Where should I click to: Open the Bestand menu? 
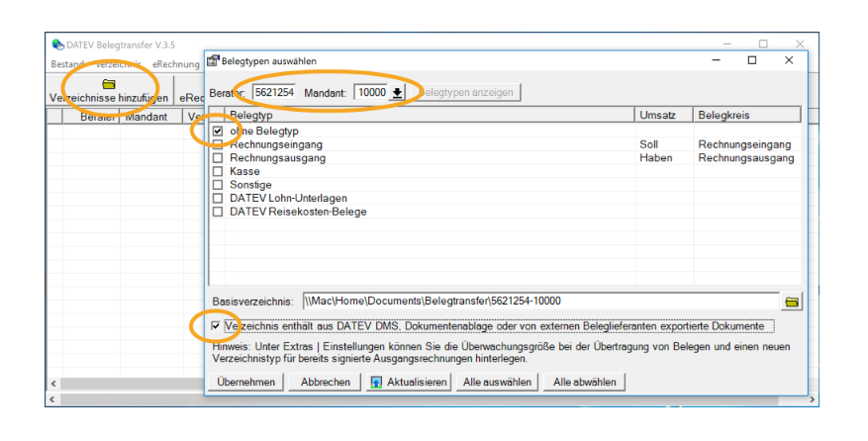(67, 64)
